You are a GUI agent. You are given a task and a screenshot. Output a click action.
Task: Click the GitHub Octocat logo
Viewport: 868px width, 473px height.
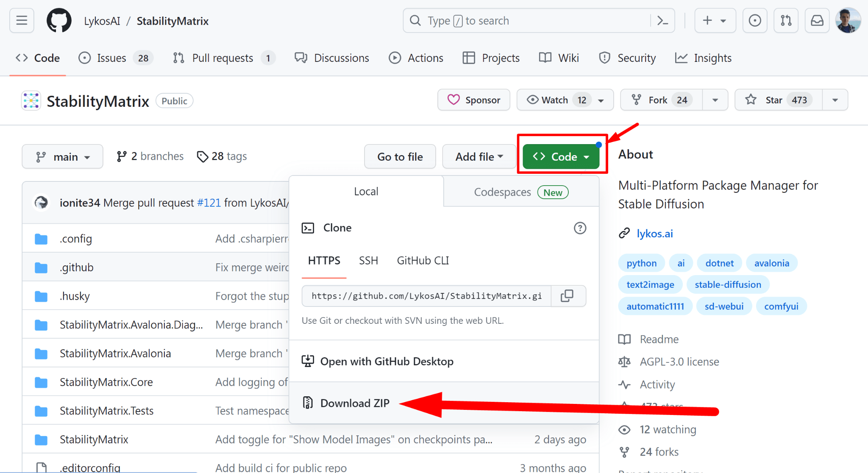coord(59,21)
